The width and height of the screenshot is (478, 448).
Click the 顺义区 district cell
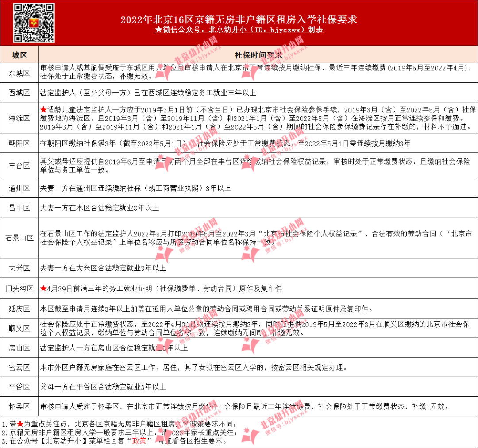(19, 328)
